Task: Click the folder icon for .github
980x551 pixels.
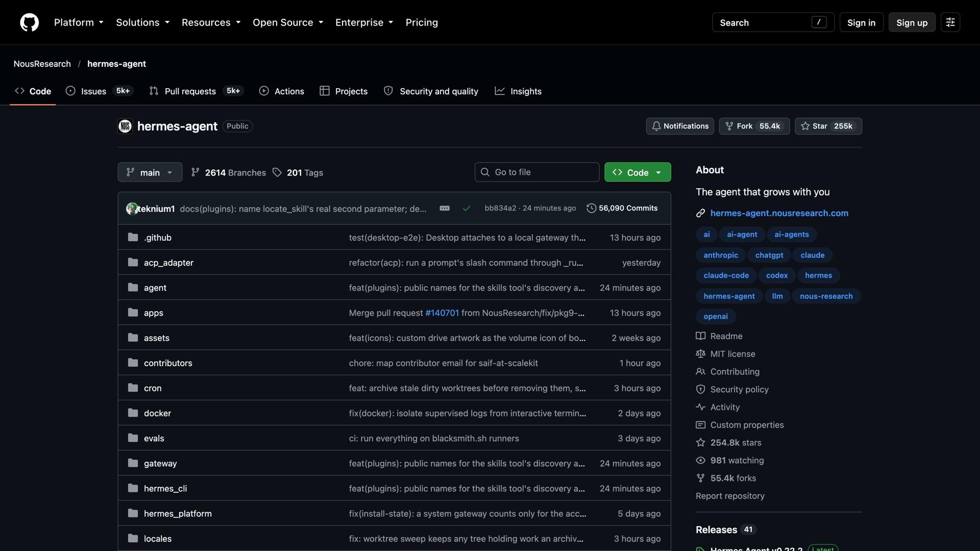Action: pyautogui.click(x=133, y=237)
